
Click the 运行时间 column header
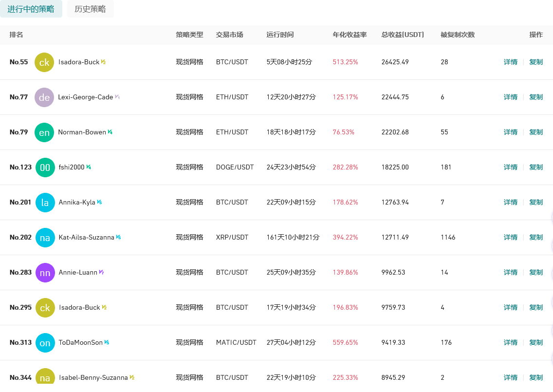click(x=280, y=35)
